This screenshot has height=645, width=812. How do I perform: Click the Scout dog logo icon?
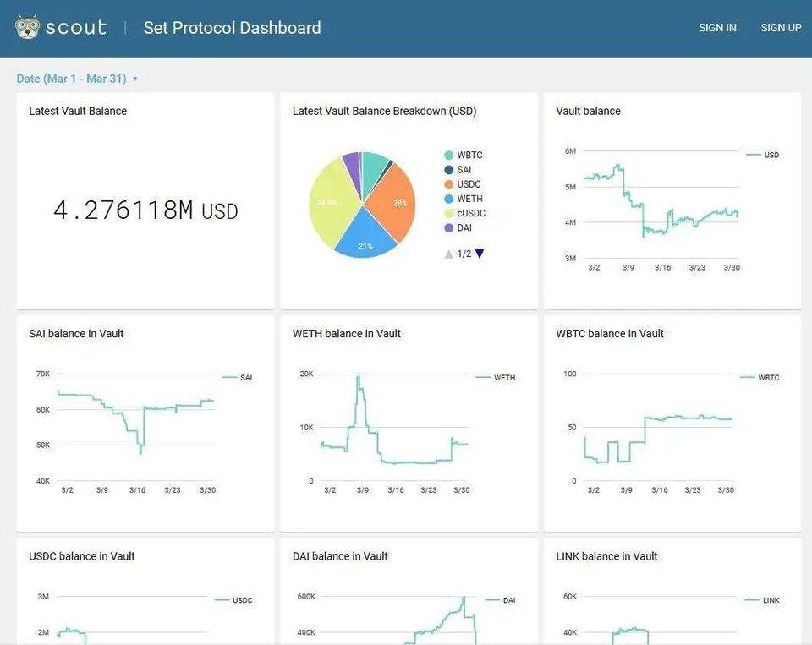pos(27,27)
